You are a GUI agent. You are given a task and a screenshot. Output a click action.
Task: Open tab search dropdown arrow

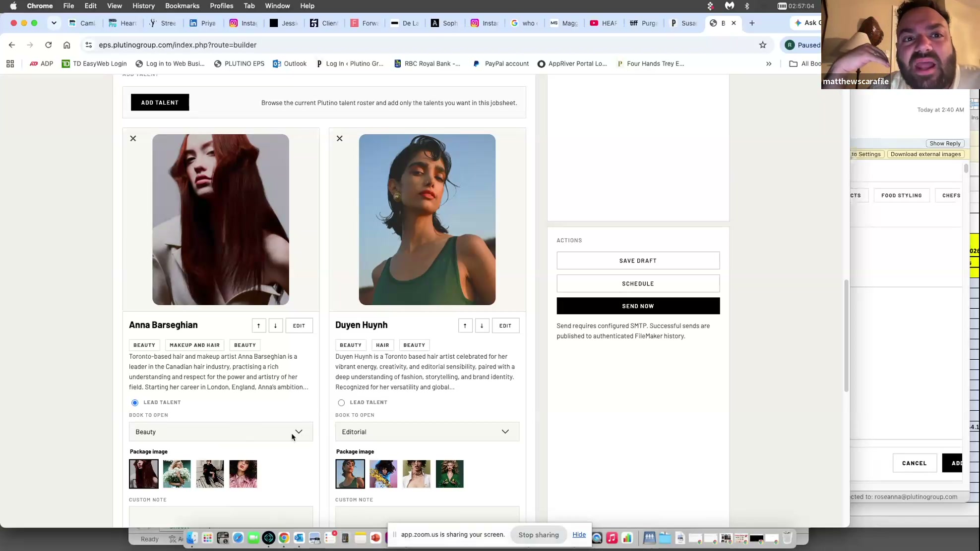click(54, 23)
